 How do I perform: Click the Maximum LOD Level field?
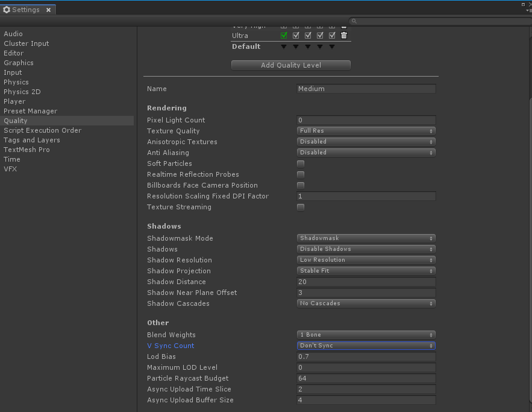[x=366, y=367]
